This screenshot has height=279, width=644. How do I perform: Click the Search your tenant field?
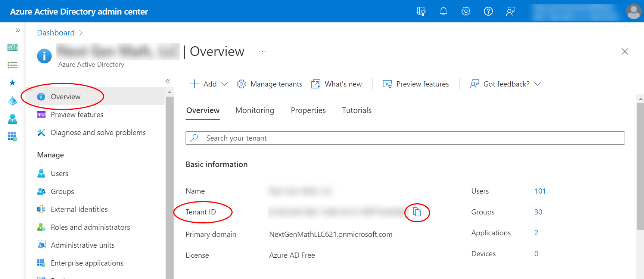(405, 138)
